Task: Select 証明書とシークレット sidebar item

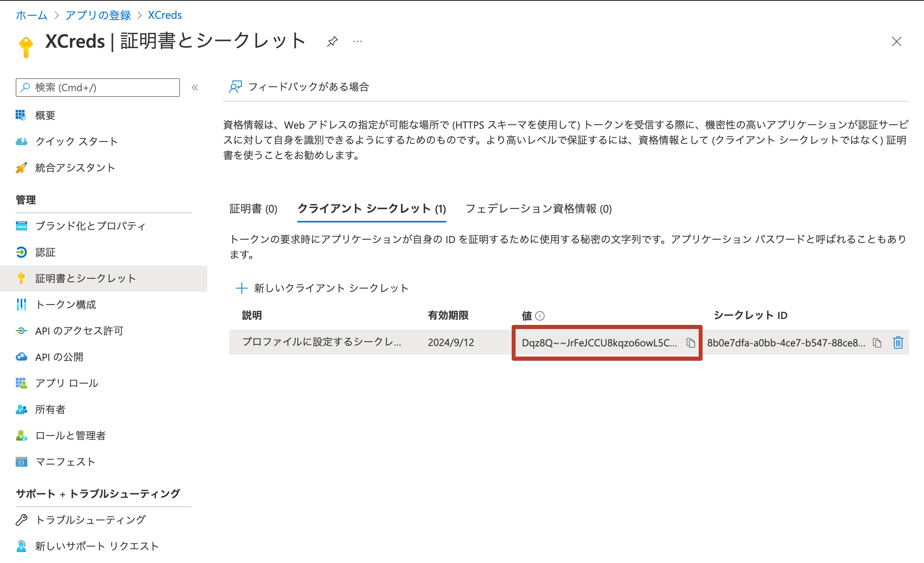Action: [x=104, y=278]
